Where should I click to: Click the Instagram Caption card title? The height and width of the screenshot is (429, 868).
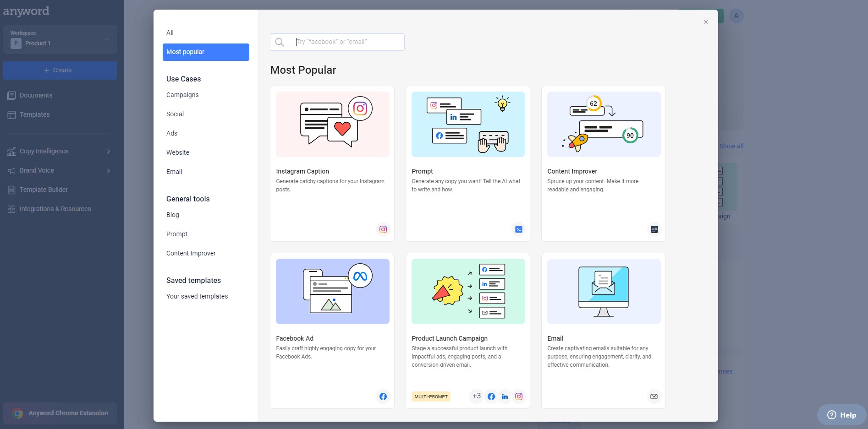(x=302, y=171)
